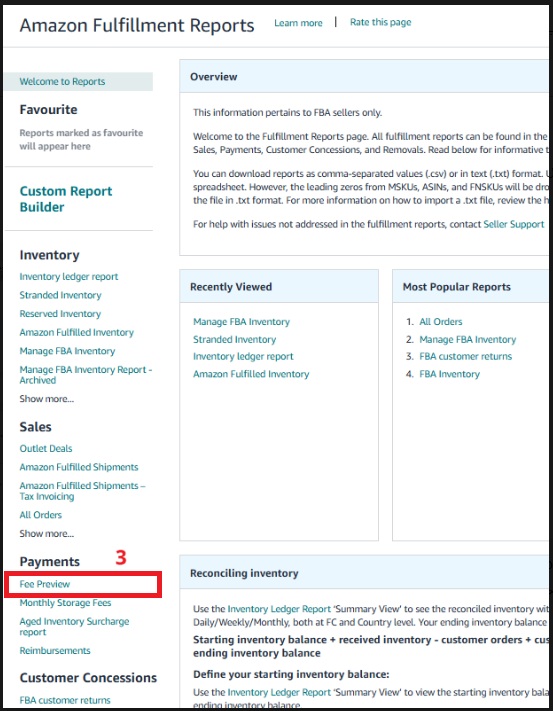Open Aged Inventory Surcharge report
The width and height of the screenshot is (553, 711).
(74, 627)
